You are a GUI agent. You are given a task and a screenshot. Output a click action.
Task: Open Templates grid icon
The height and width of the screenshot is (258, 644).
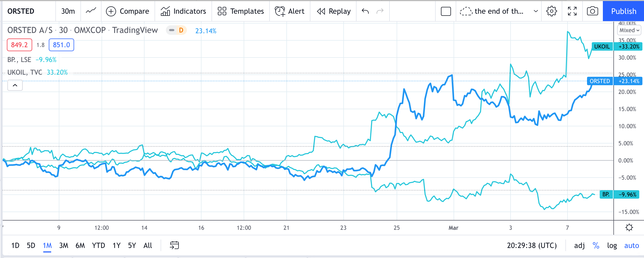222,11
